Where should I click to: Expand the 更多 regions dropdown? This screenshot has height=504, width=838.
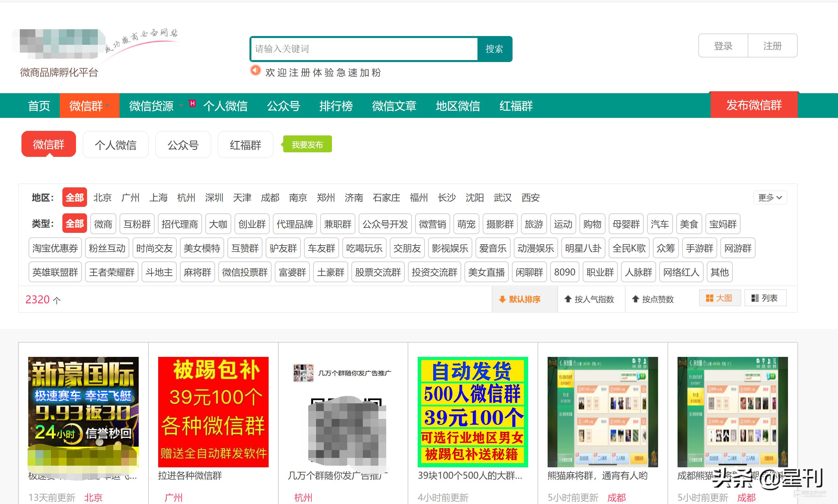(x=770, y=197)
